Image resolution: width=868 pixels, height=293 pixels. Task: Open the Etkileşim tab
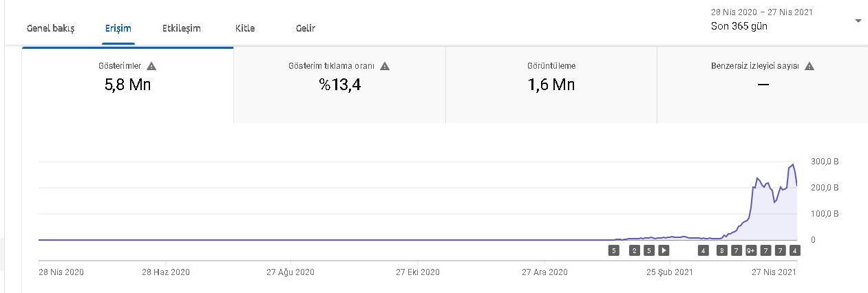pyautogui.click(x=182, y=28)
